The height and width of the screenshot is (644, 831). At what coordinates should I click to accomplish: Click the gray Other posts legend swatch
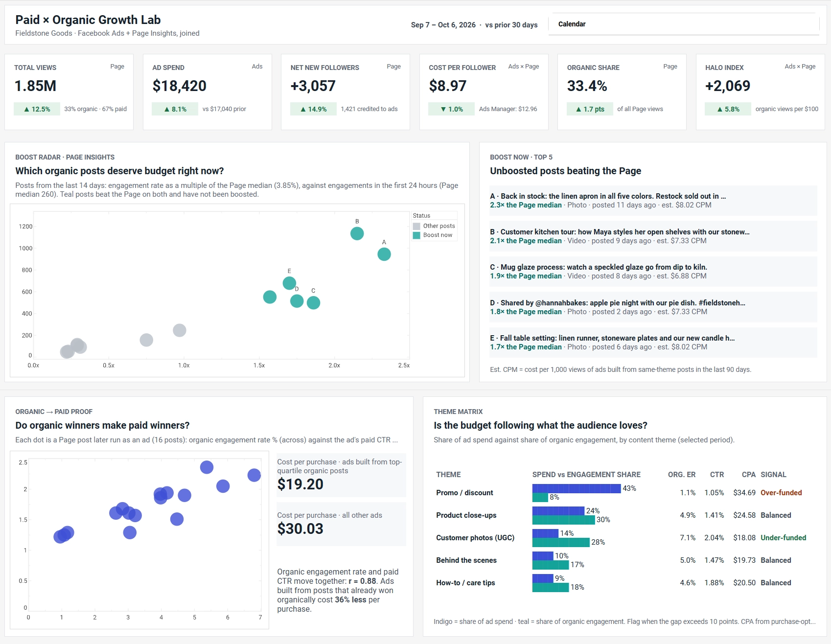click(x=416, y=226)
